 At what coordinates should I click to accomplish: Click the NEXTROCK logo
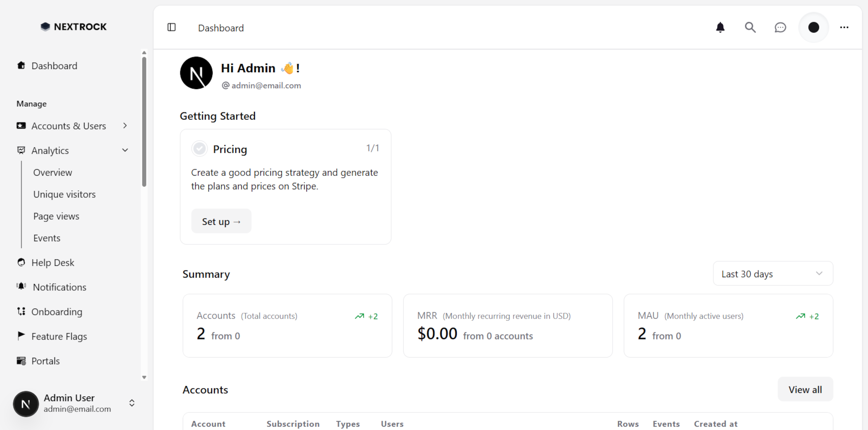pos(73,26)
